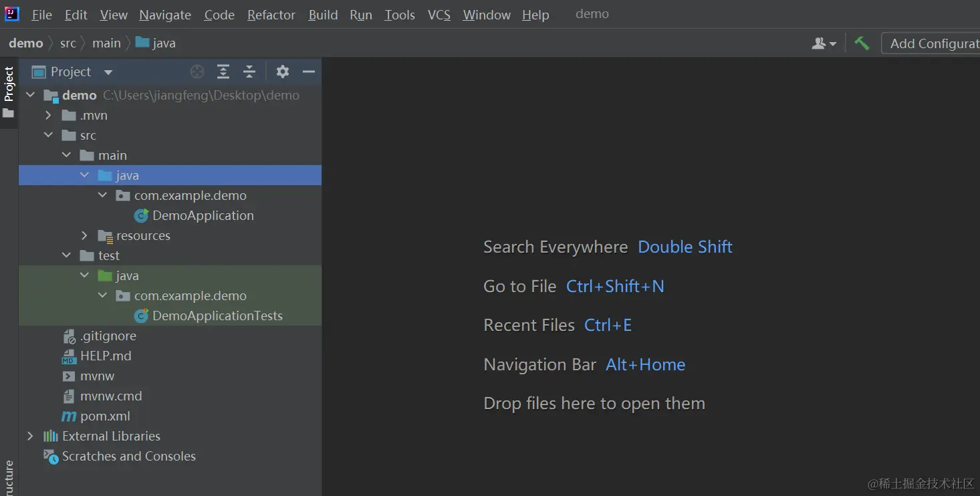Expand External Libraries
980x496 pixels.
pos(30,437)
